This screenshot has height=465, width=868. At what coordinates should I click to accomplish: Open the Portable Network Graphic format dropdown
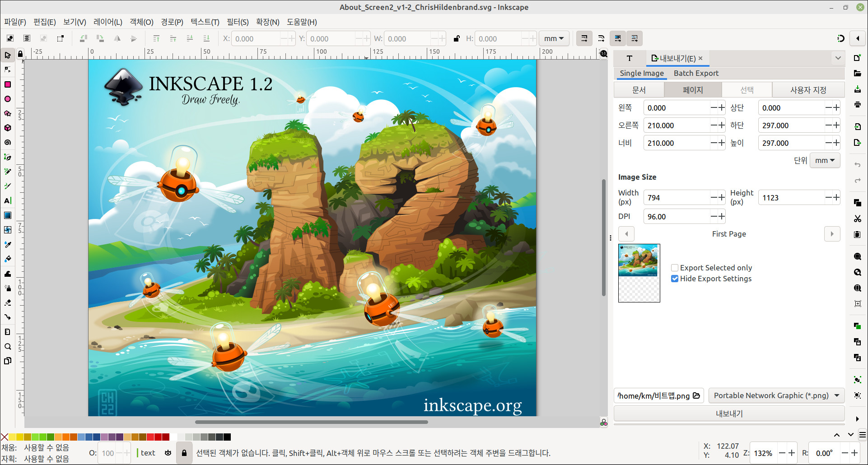point(776,395)
